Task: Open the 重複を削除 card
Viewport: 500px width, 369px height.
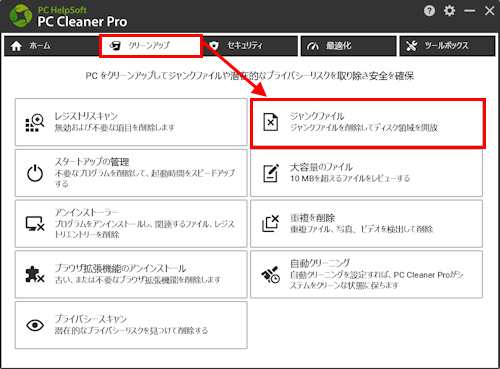Action: (366, 224)
